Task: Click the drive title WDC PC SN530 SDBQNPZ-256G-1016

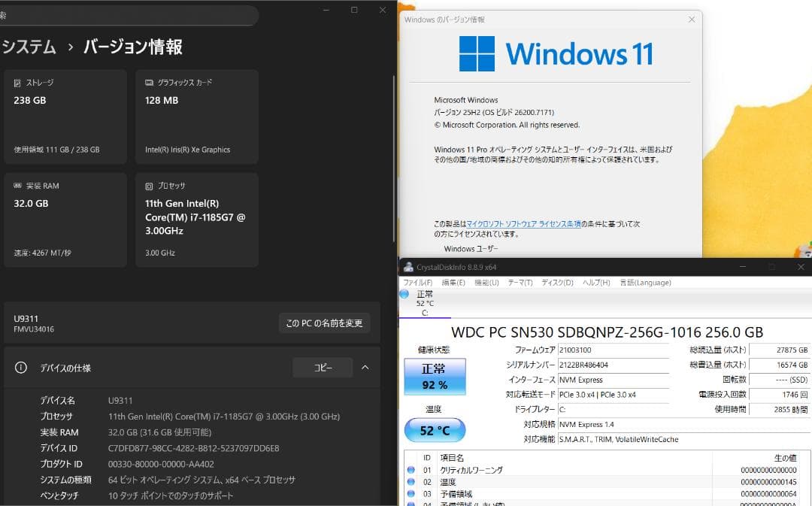Action: pyautogui.click(x=607, y=332)
